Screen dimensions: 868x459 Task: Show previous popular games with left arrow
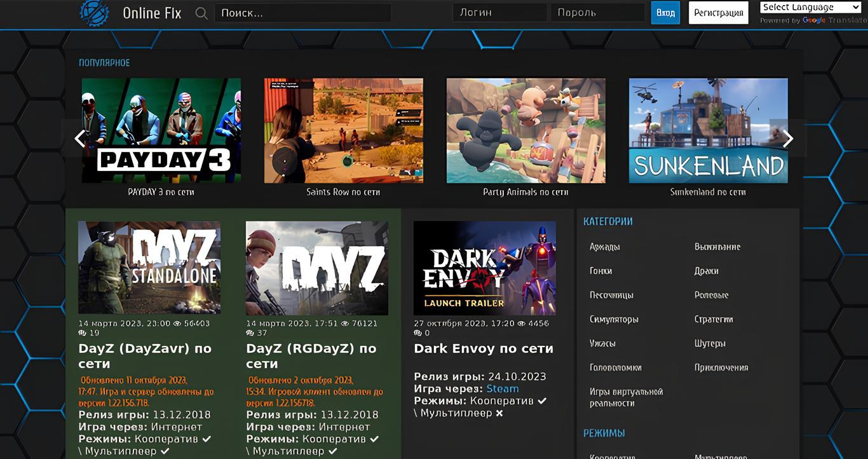coord(79,138)
